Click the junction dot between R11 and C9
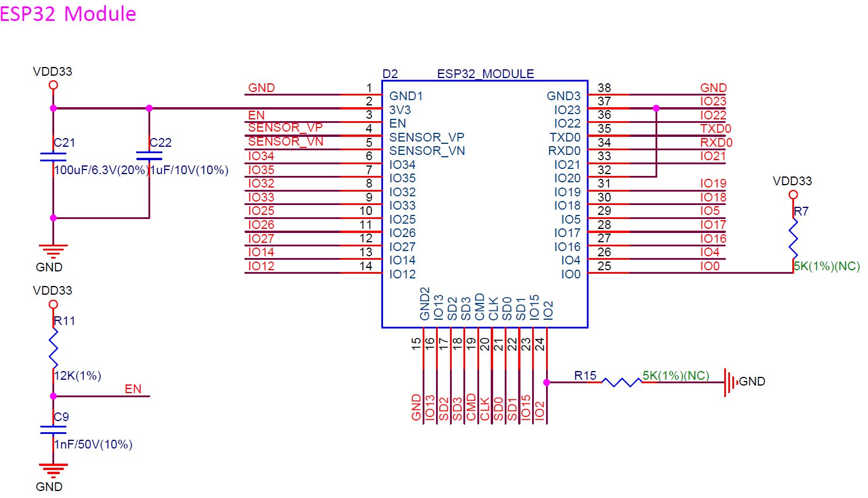The height and width of the screenshot is (498, 868). pyautogui.click(x=53, y=396)
